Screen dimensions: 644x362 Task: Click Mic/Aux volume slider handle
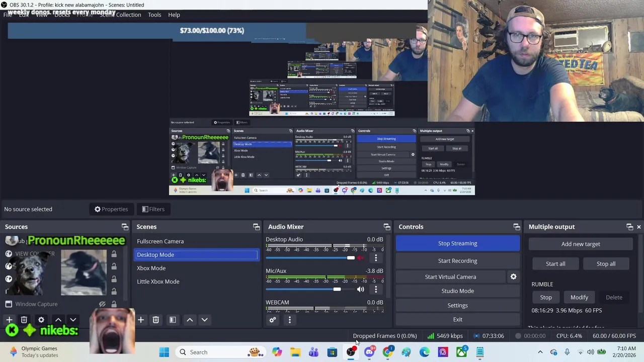337,289
